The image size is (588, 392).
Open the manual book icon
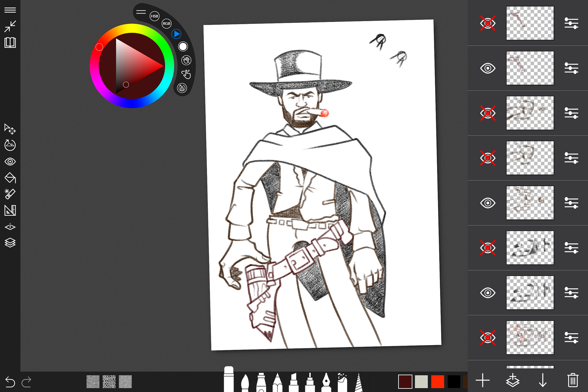coord(10,43)
